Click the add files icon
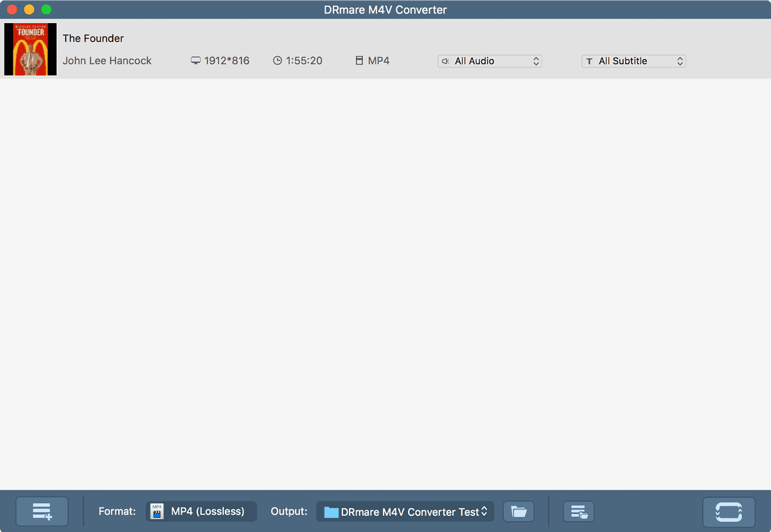Viewport: 771px width, 532px height. [x=42, y=512]
